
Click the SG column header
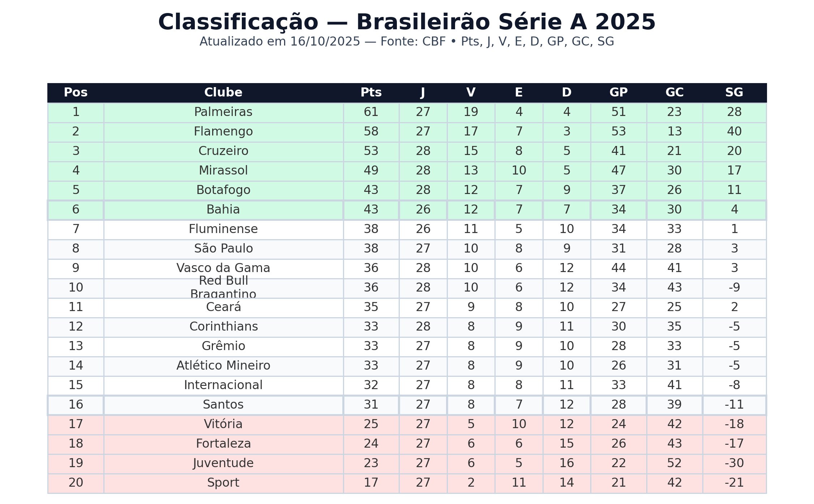click(x=734, y=93)
